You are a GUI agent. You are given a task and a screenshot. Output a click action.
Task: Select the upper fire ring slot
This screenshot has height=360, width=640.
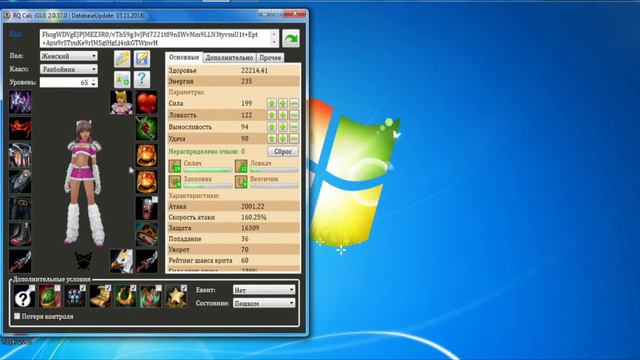[147, 155]
